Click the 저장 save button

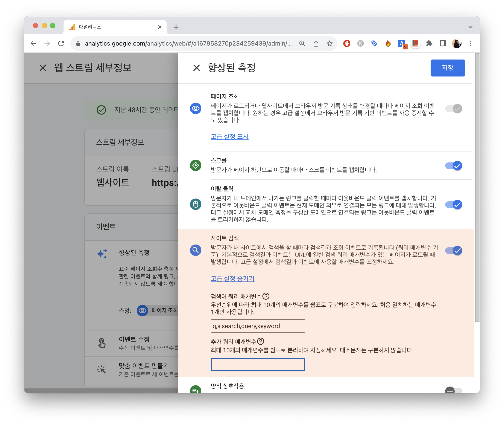pyautogui.click(x=447, y=68)
